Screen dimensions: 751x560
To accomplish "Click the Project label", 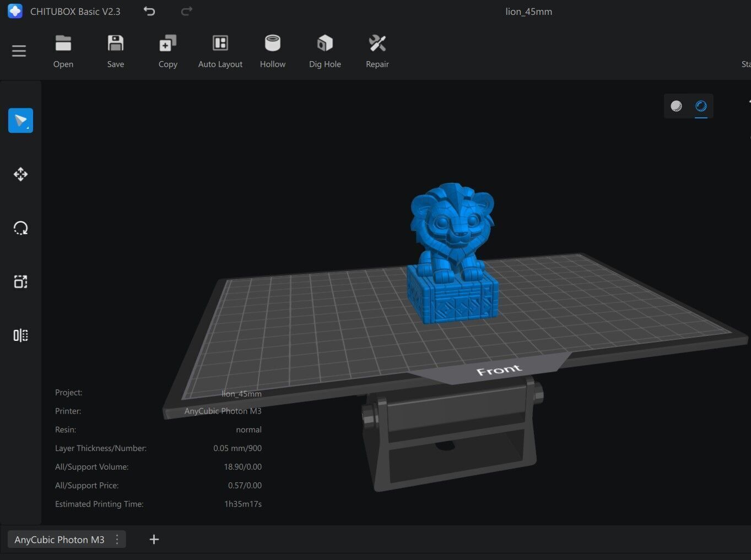I will coord(69,393).
